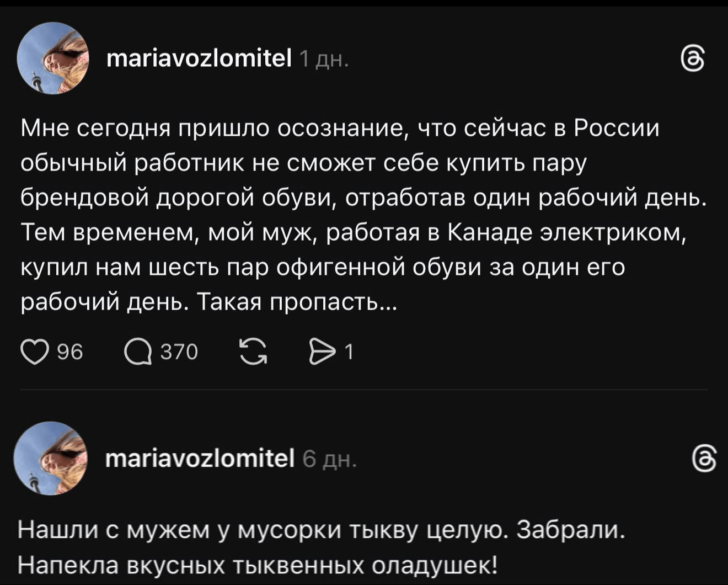Repost using the circular arrows icon
728x585 pixels.
point(254,352)
